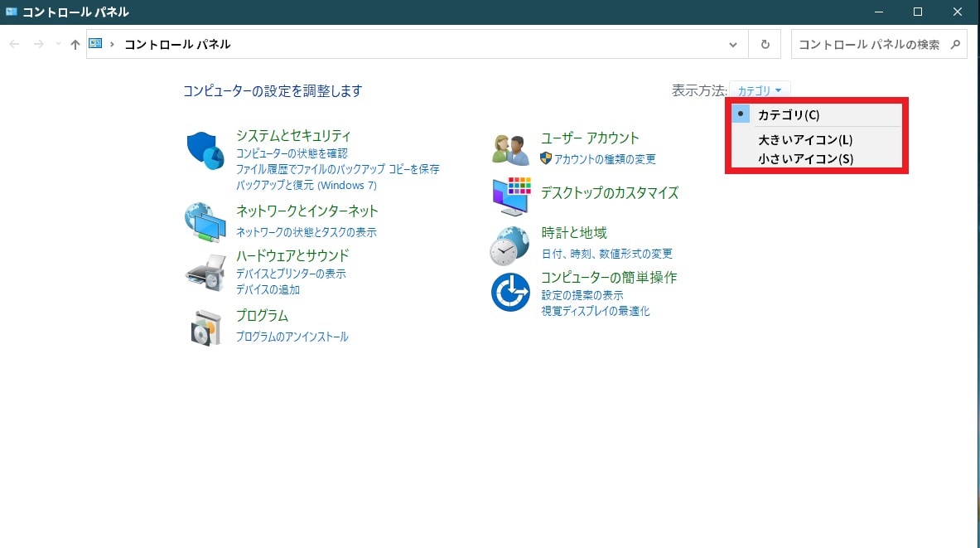
Task: Click デバイスとプリンターの表示 link
Action: pyautogui.click(x=291, y=274)
